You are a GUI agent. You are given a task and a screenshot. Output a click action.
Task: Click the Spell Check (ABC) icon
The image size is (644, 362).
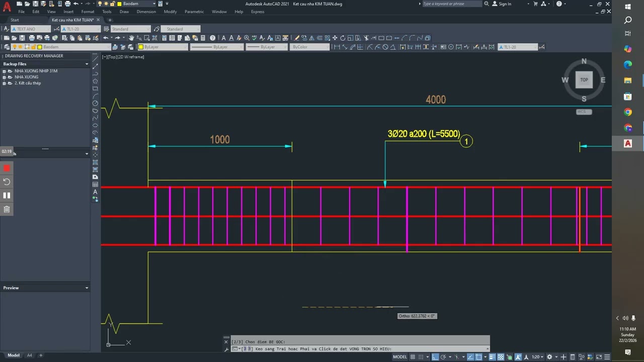255,38
